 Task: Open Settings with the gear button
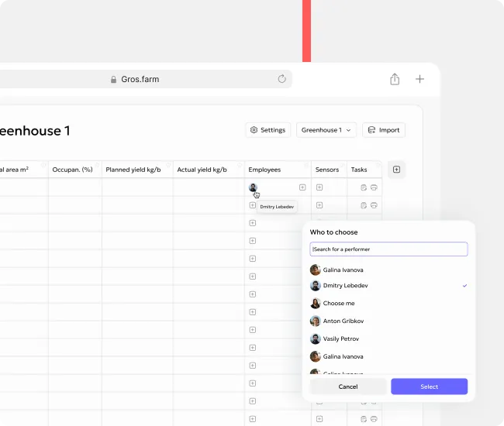268,130
